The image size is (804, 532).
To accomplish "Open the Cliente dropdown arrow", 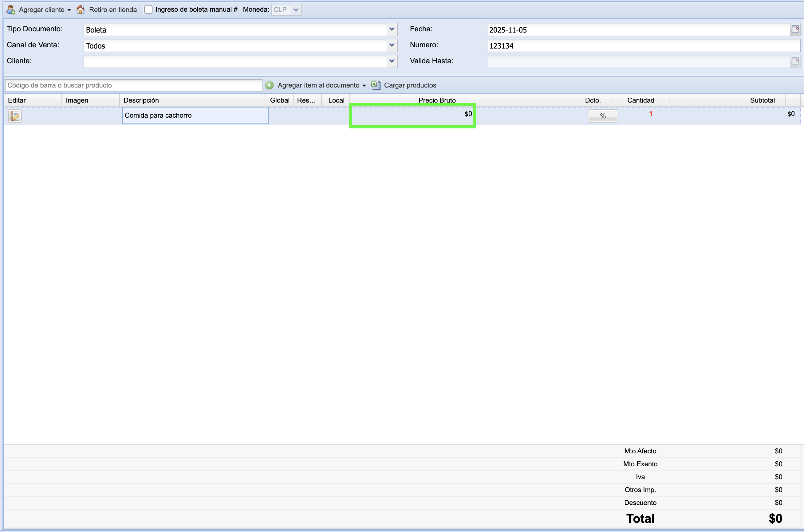I will 392,61.
